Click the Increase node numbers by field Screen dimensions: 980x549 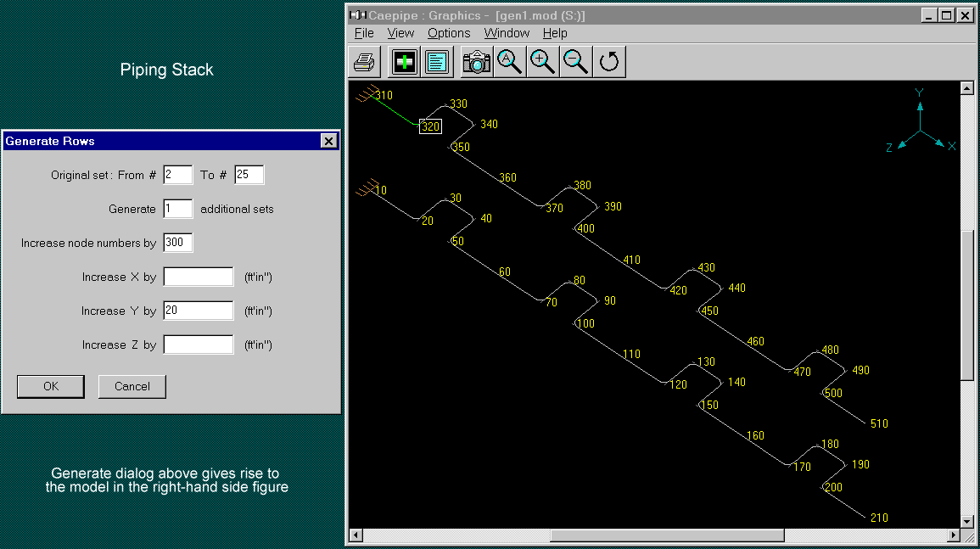pos(178,243)
